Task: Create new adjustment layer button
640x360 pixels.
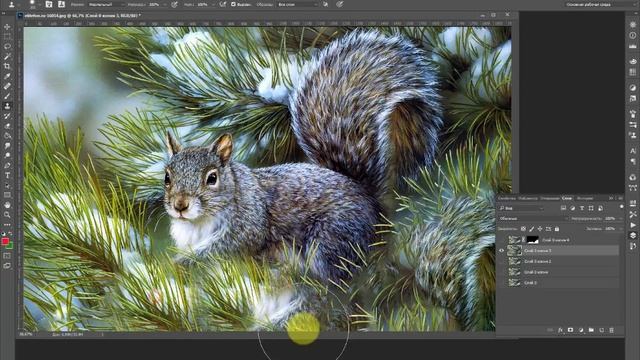Action: point(581,330)
